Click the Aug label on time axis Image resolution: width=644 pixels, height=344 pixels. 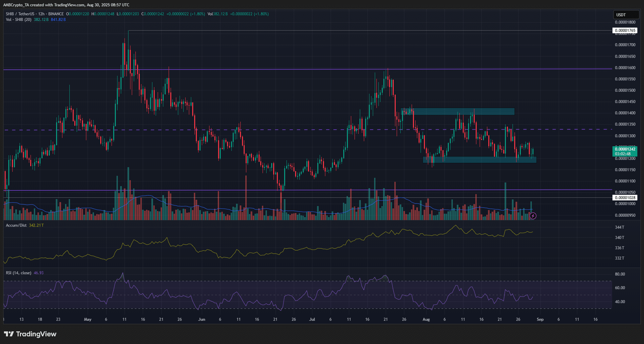(426, 319)
